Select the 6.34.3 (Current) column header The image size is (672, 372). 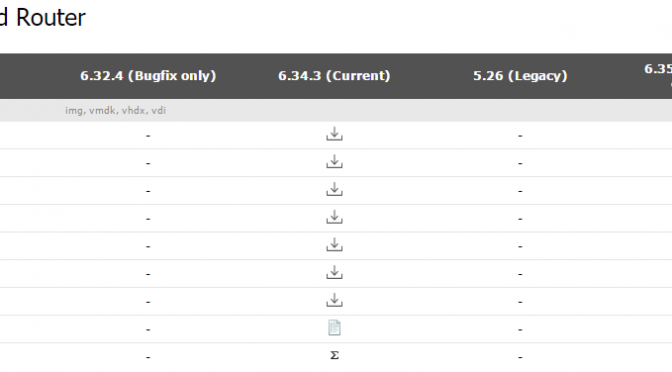coord(334,76)
